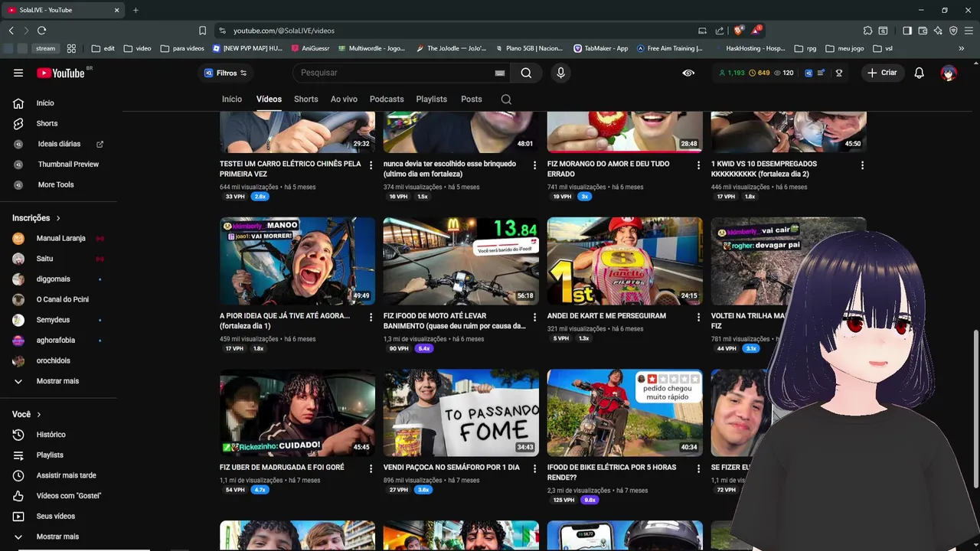980x551 pixels.
Task: Go back with the browser back arrow
Action: point(11,31)
